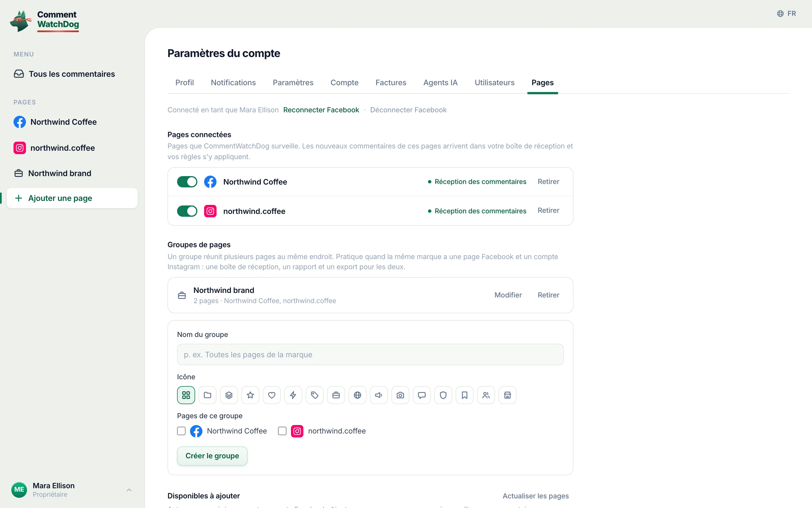
Task: Click Retirer on the Northwind brand group
Action: pyautogui.click(x=548, y=295)
